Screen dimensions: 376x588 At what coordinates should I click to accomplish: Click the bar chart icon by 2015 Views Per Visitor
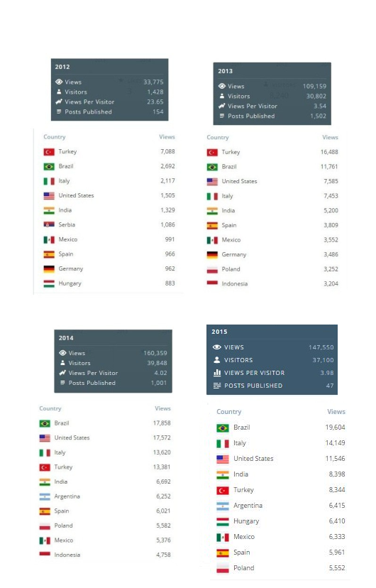(217, 373)
